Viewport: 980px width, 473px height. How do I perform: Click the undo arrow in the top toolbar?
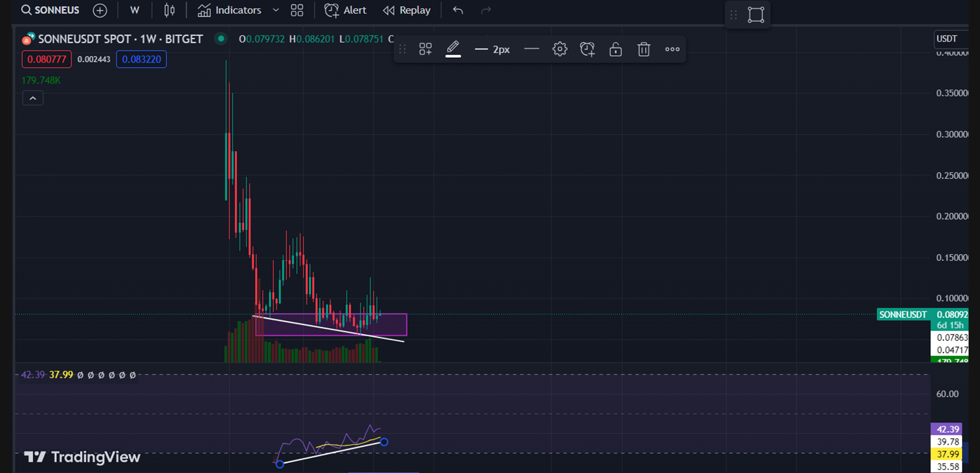coord(458,10)
